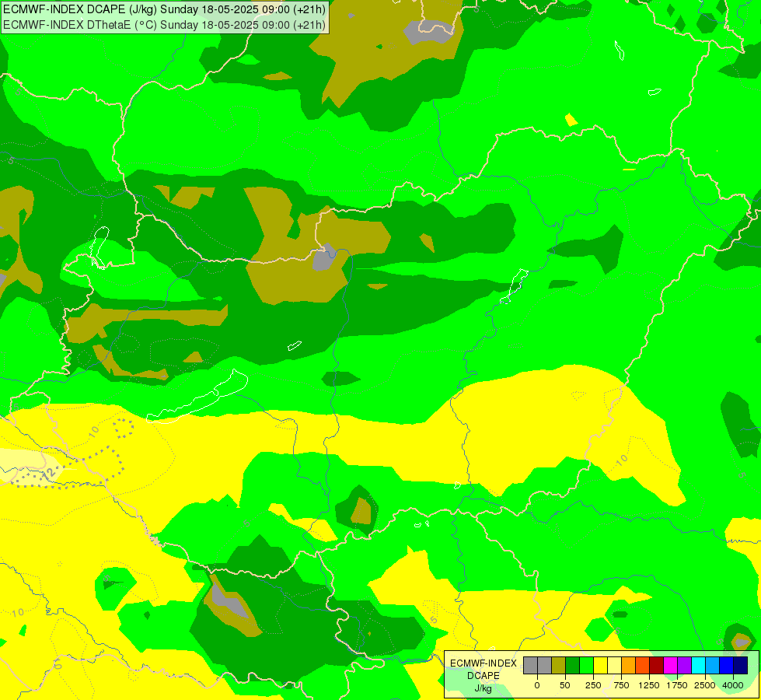Choose the navy legend swatch

[x=740, y=666]
